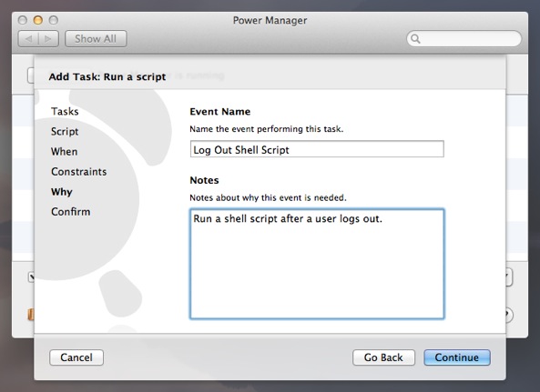This screenshot has height=392, width=540.
Task: Click the 'Add Task: Run a script' title
Action: click(107, 76)
